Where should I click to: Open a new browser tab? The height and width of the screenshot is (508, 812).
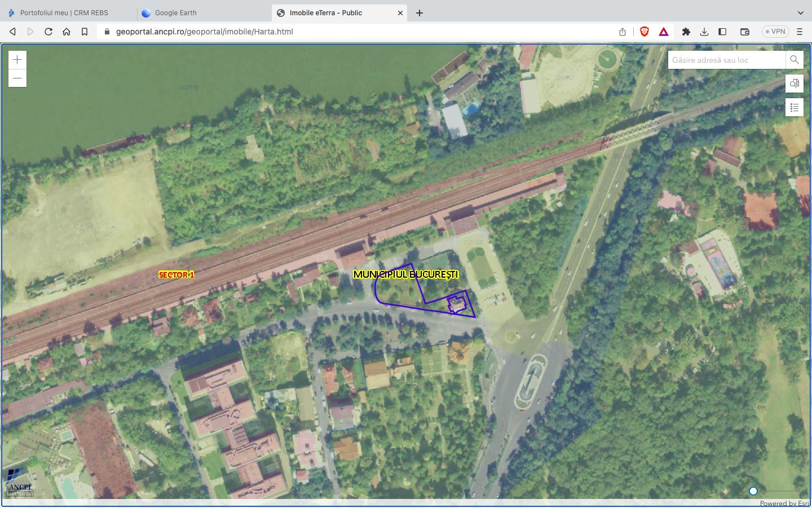point(420,12)
